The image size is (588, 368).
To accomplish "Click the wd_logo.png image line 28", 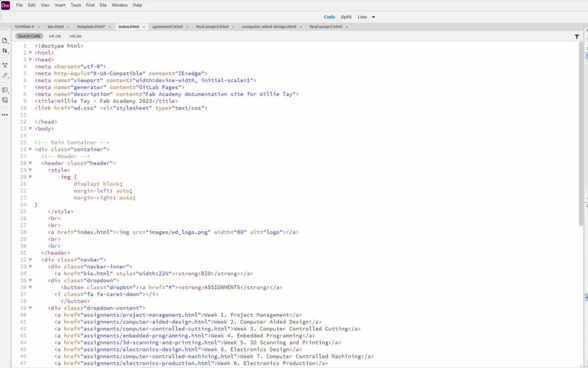I will click(x=173, y=232).
